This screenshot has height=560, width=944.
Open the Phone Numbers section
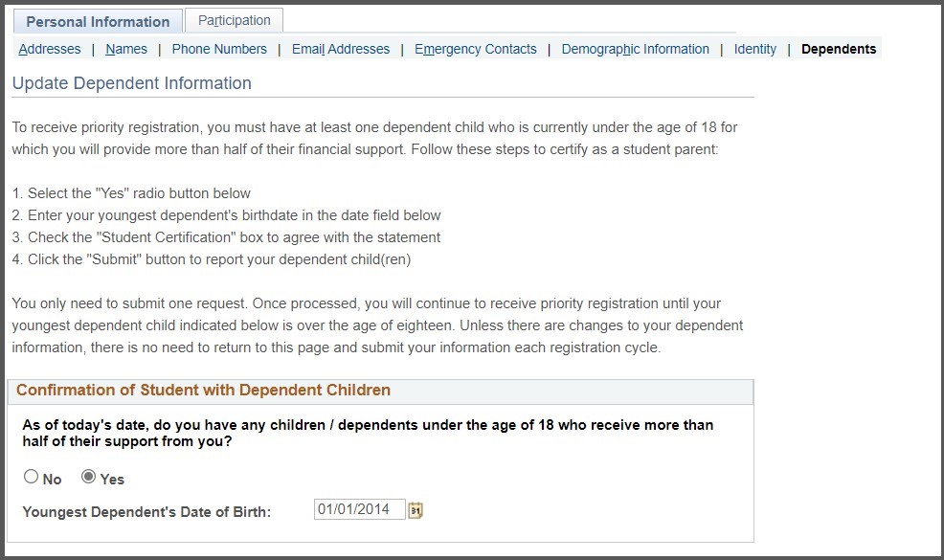coord(218,49)
